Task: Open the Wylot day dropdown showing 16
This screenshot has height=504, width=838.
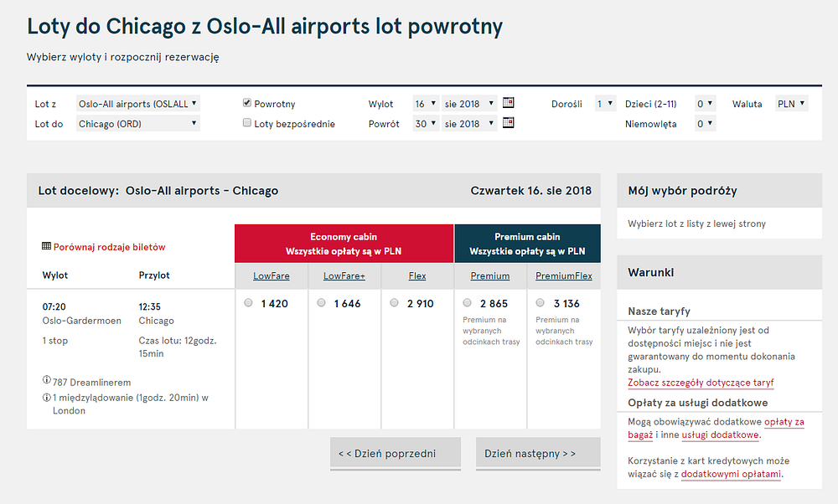Action: 426,104
